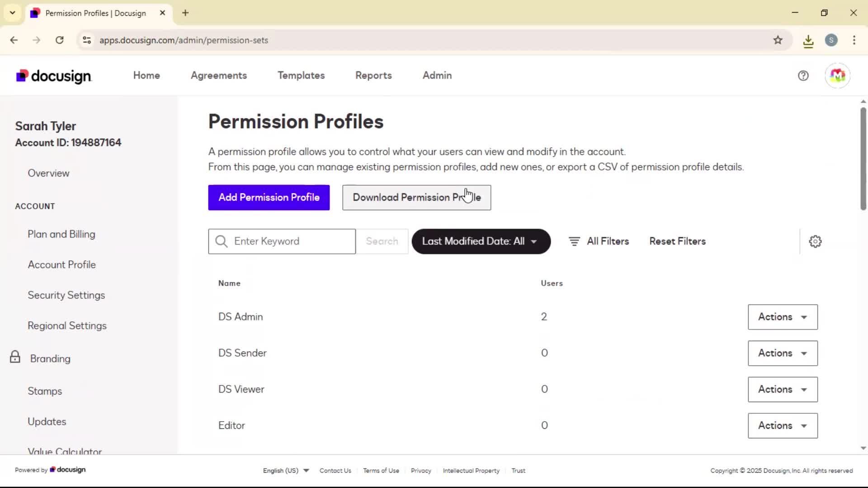The height and width of the screenshot is (488, 868).
Task: Click Account ID: 194887164 text
Action: 68,142
